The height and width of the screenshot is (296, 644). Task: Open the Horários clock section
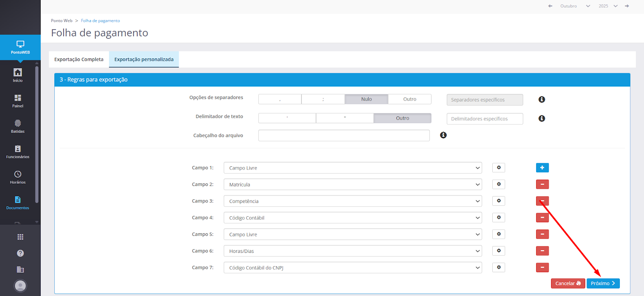(x=18, y=177)
